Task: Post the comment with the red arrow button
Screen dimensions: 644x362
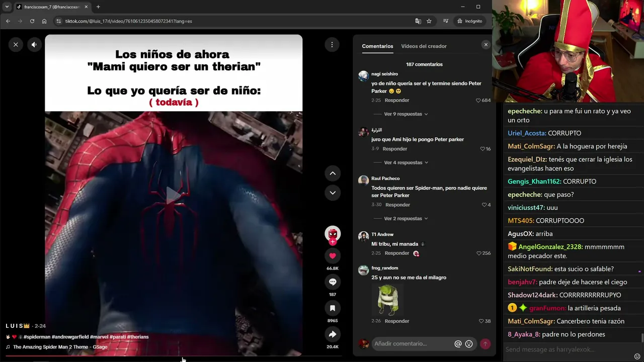Action: coord(485,344)
